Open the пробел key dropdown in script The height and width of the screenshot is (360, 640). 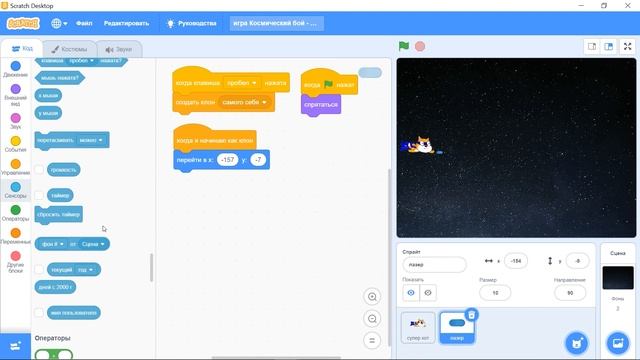(x=242, y=83)
